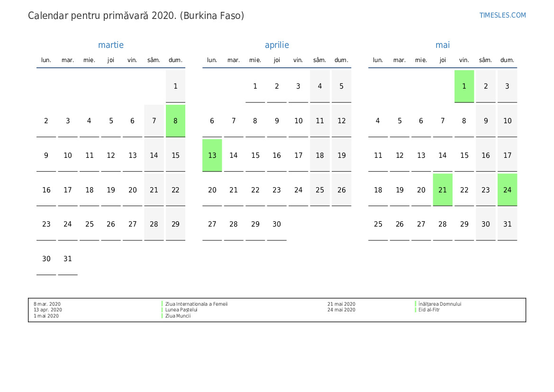Select March 19 in martie
The height and width of the screenshot is (392, 554).
click(111, 190)
